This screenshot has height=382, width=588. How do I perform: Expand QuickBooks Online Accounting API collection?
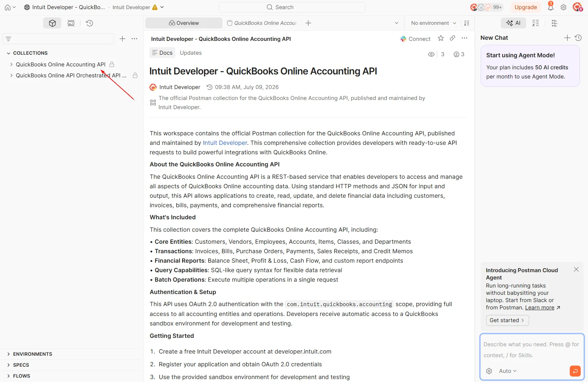tap(11, 65)
